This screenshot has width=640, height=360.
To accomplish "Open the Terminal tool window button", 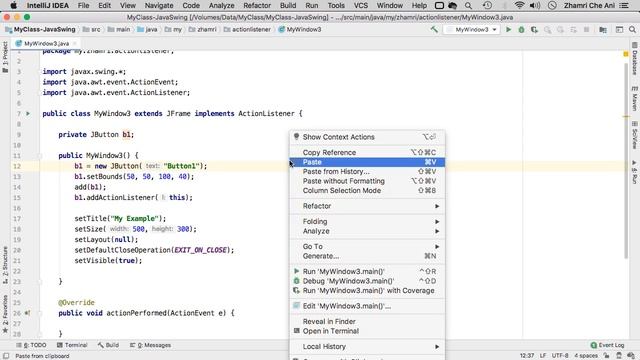I will click(72, 345).
